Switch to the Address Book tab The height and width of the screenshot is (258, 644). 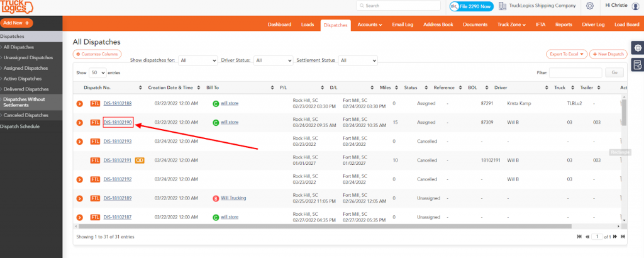click(438, 25)
